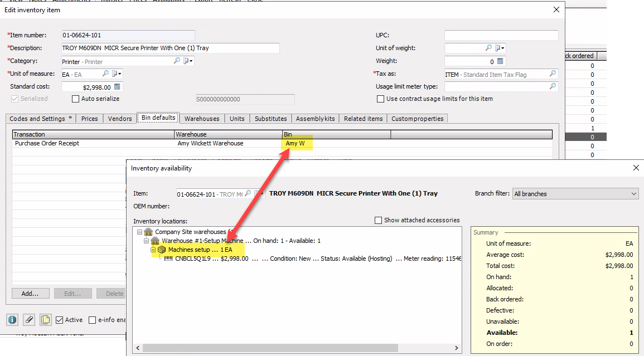The width and height of the screenshot is (644, 356).
Task: Click into the Description field
Action: pyautogui.click(x=171, y=48)
